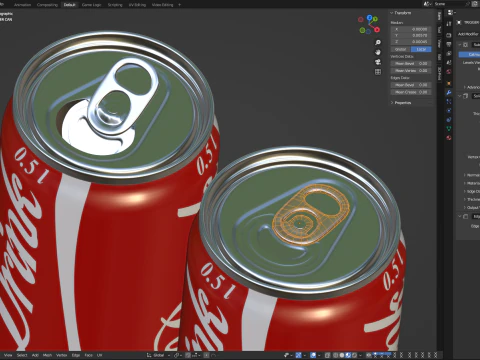Image resolution: width=480 pixels, height=360 pixels.
Task: Expand the Advanced section of modifier
Action: click(465, 87)
